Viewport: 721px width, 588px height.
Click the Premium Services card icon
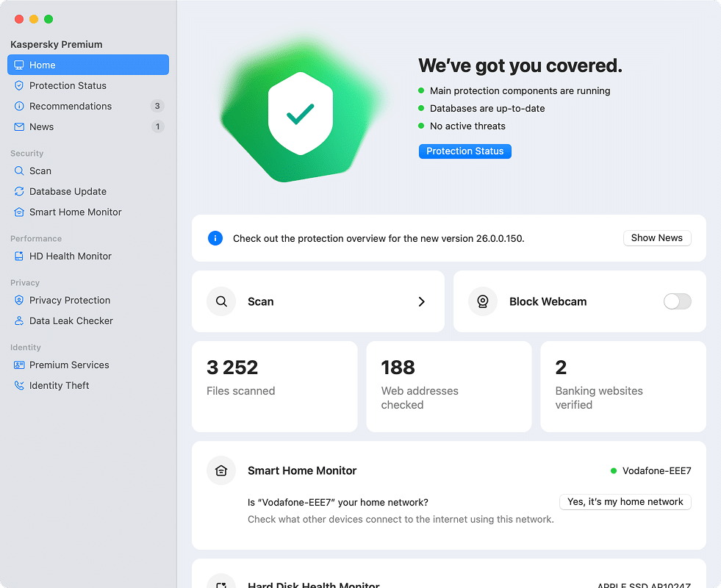[x=19, y=365]
